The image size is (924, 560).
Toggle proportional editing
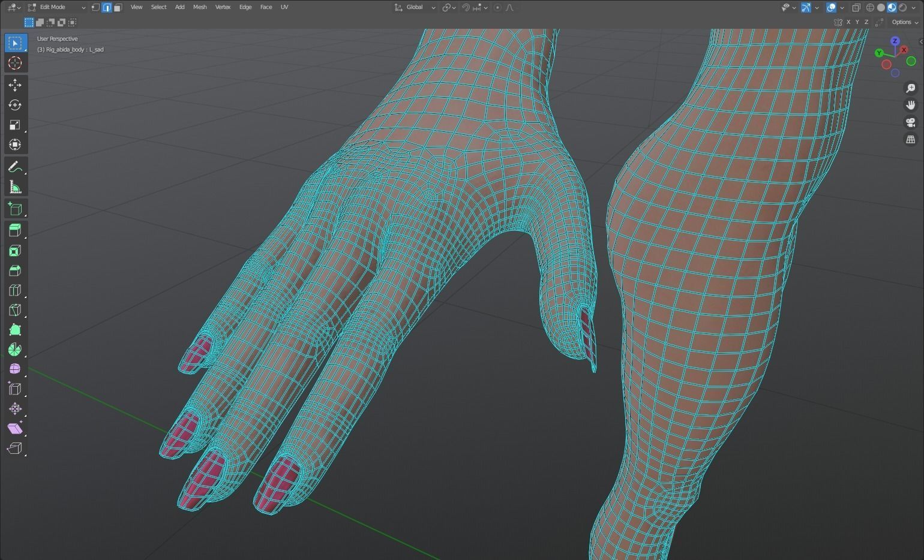(497, 7)
